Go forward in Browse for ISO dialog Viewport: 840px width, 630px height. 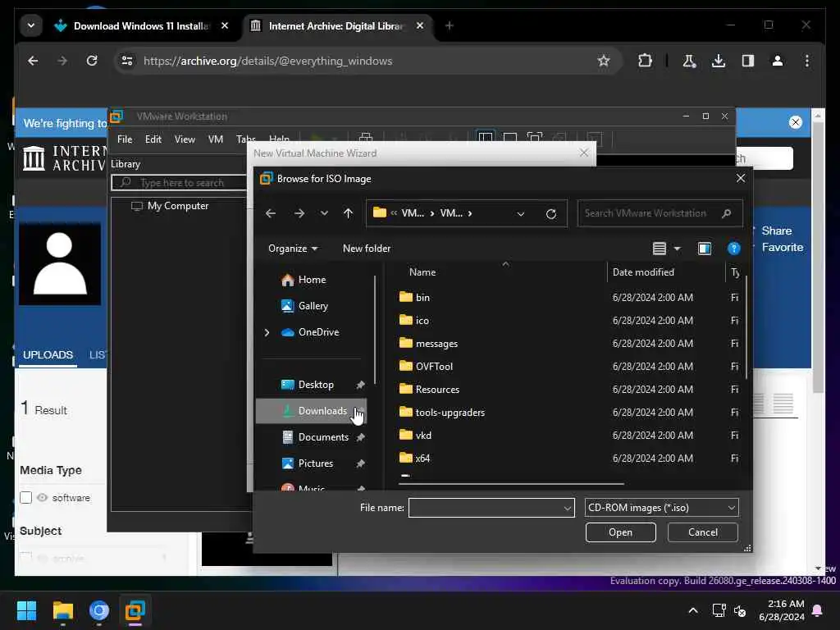click(299, 213)
